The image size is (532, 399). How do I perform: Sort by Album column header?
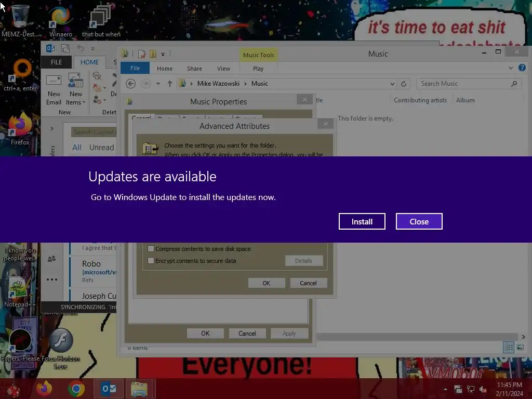point(465,100)
